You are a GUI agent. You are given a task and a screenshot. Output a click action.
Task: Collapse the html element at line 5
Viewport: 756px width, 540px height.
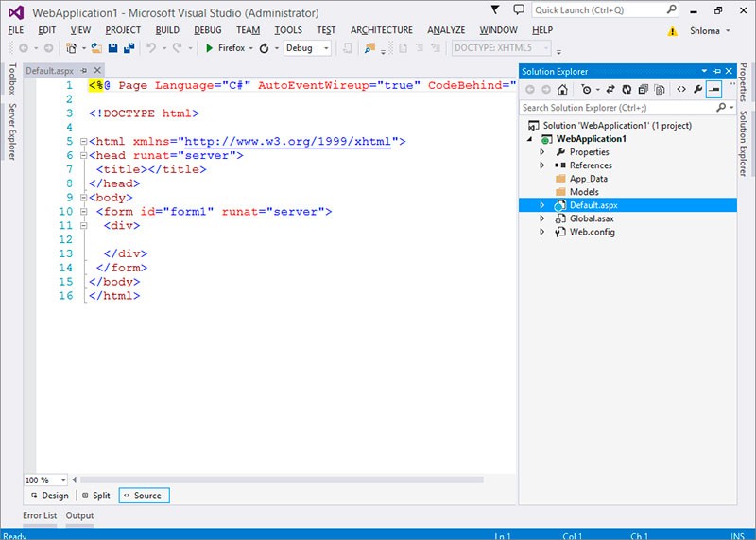click(x=83, y=142)
